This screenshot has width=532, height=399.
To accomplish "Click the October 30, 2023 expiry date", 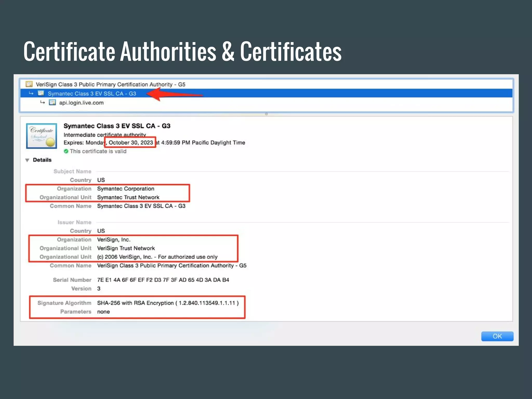I will (131, 143).
